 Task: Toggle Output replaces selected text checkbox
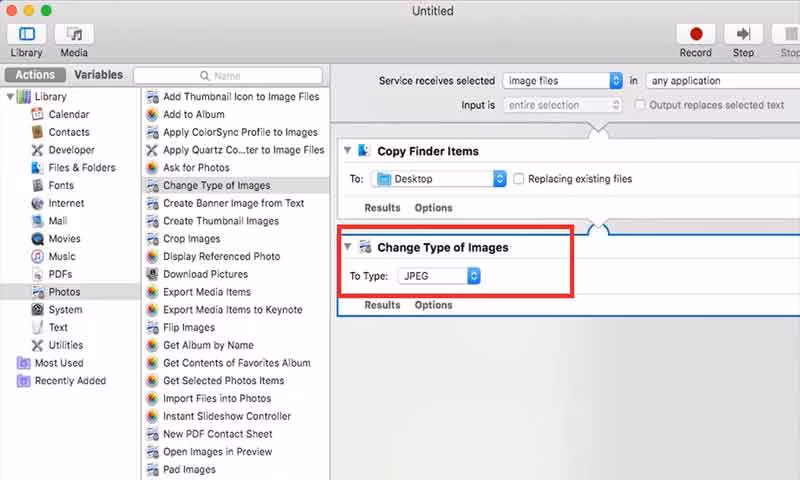point(640,105)
